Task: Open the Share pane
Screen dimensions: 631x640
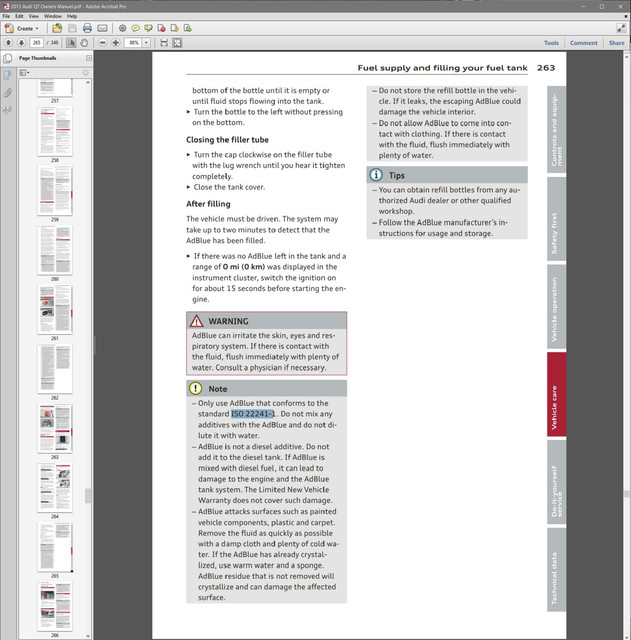Action: (616, 43)
